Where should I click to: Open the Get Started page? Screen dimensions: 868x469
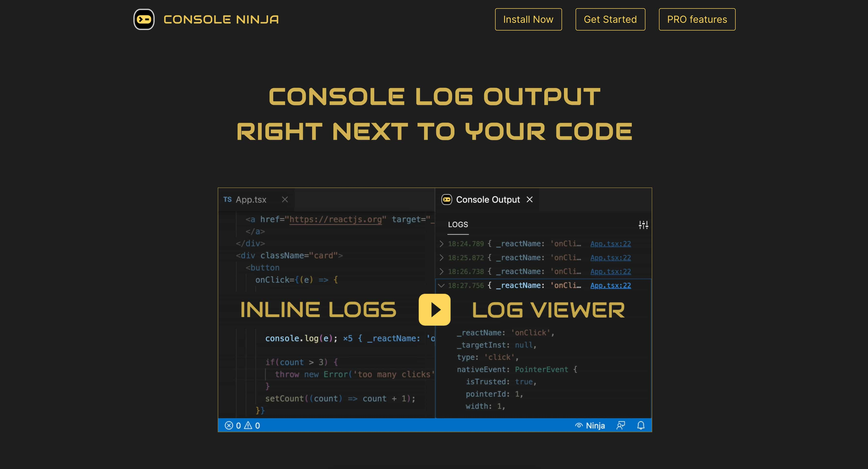[610, 19]
